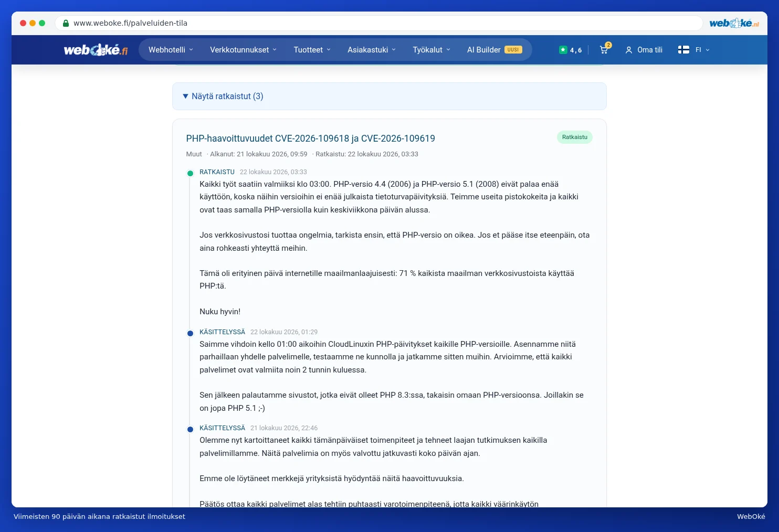This screenshot has height=532, width=779.
Task: Click the green Ratkaistu status badge
Action: pyautogui.click(x=575, y=137)
